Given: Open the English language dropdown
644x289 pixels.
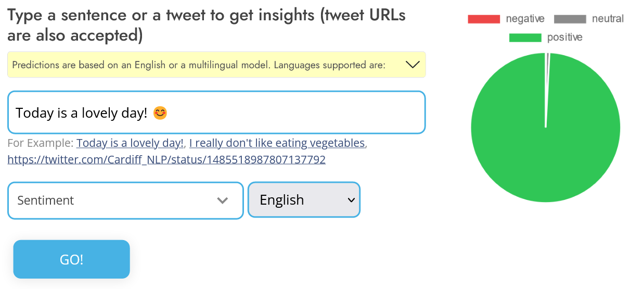Looking at the screenshot, I should click(x=304, y=200).
